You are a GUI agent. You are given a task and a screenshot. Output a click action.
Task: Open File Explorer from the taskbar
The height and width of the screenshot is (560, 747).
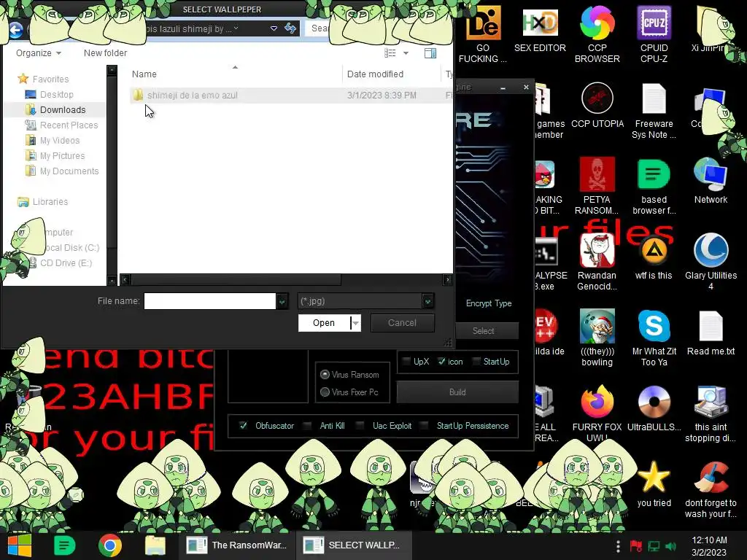(155, 545)
